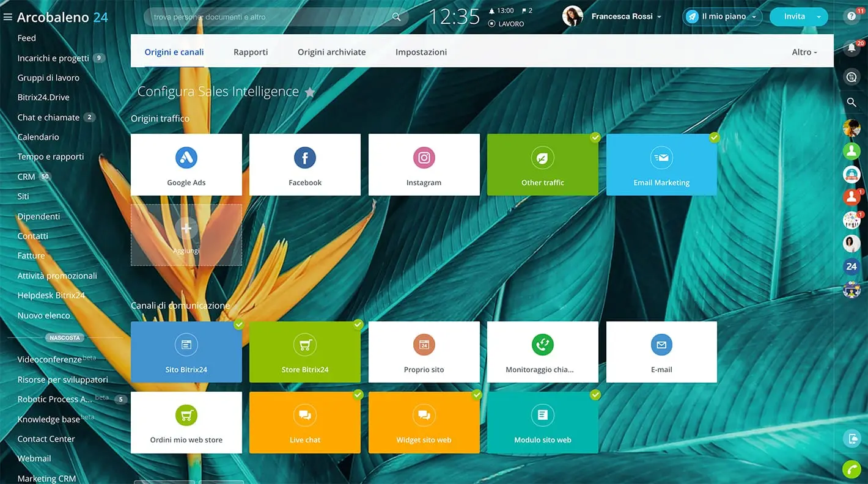
Task: Toggle checkmark on Email Marketing tile
Action: click(714, 137)
